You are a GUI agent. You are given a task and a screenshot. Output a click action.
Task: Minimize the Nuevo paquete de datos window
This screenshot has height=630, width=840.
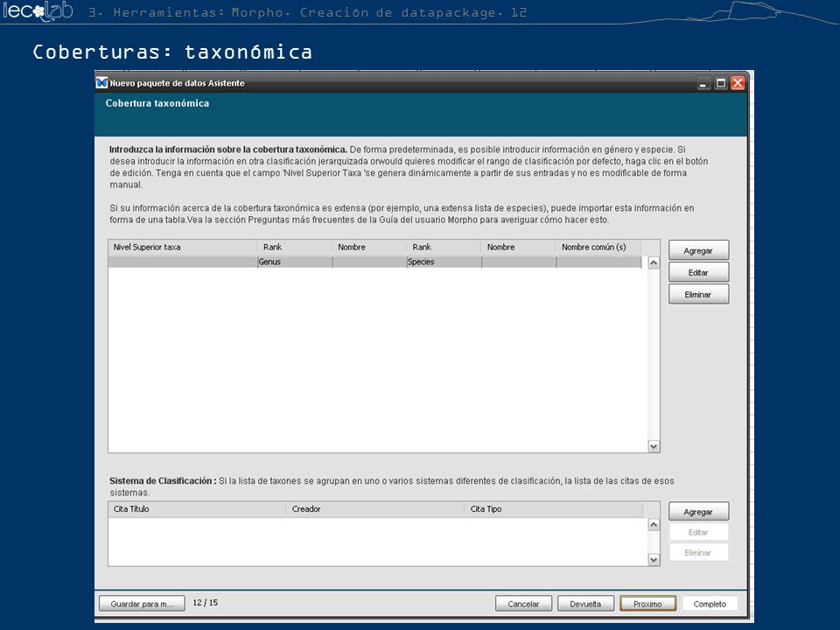703,83
